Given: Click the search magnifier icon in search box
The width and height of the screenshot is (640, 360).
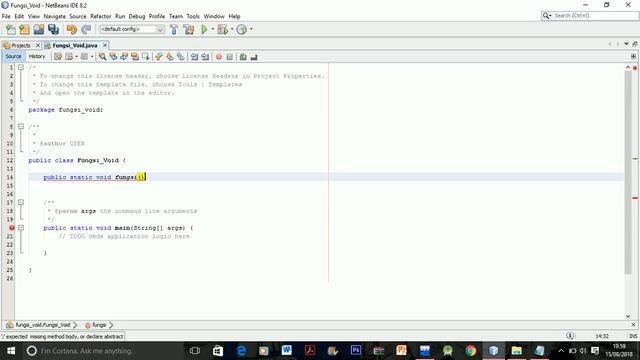Looking at the screenshot, I should point(546,16).
